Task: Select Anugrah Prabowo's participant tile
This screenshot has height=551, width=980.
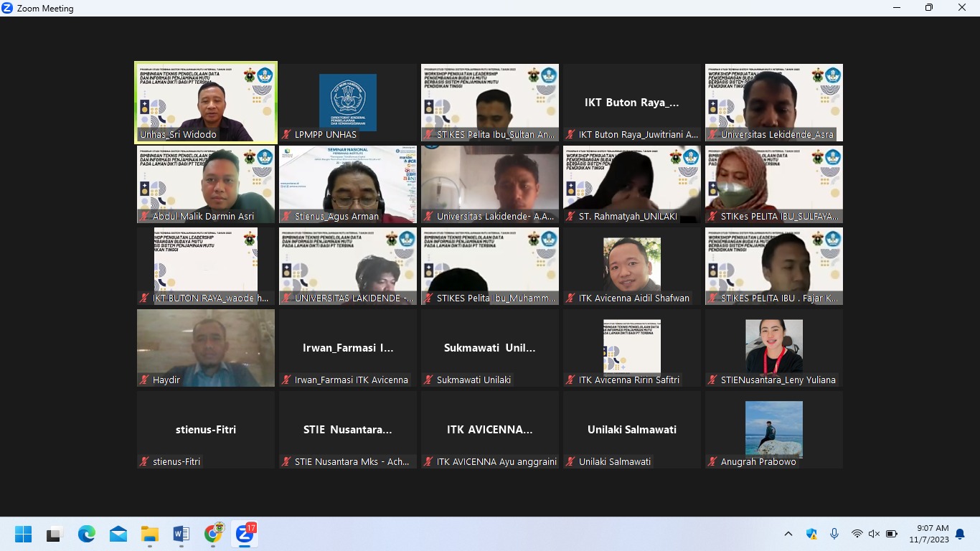Action: point(774,429)
